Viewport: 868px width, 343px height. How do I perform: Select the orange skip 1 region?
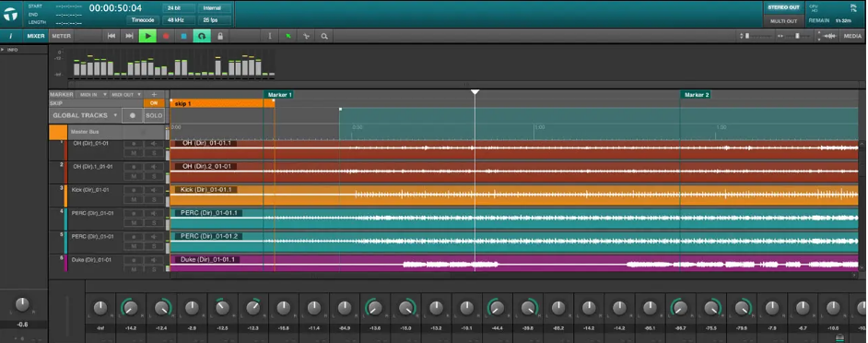[223, 103]
